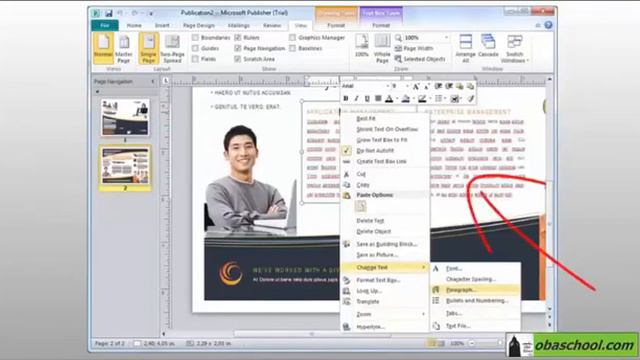Click Selected Objects zoom option
The image size is (640, 360).
(x=420, y=59)
